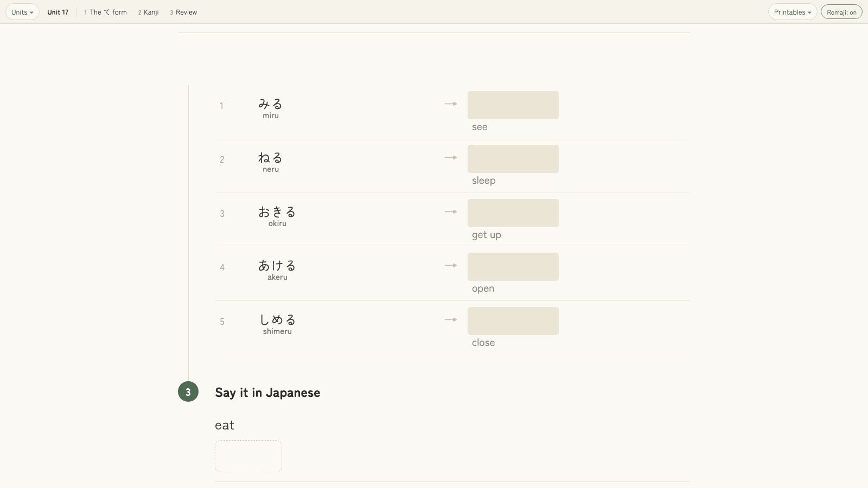Click the romaji text okiru
This screenshot has width=868, height=488.
pos(277,223)
